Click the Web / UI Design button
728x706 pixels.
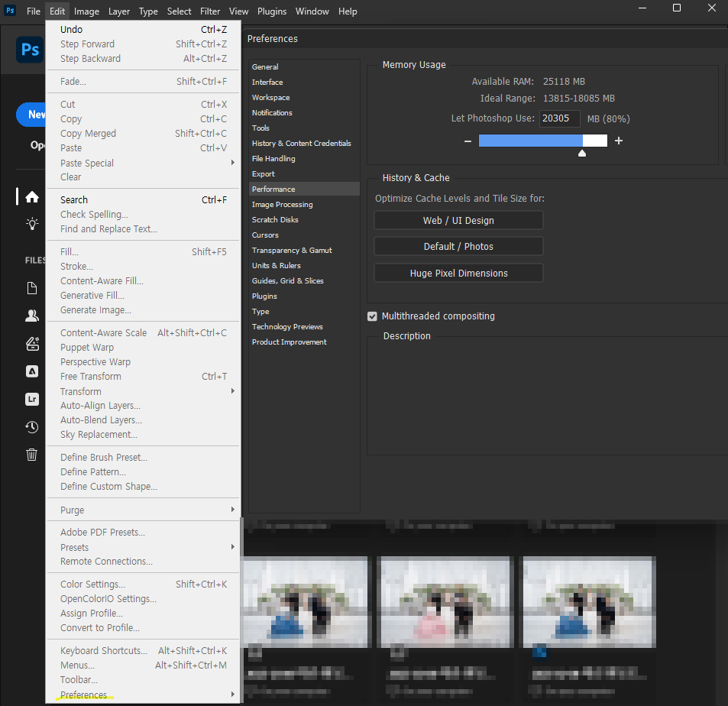point(458,220)
